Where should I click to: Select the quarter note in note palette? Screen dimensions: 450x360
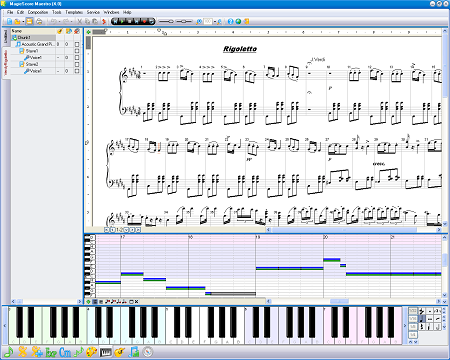pyautogui.click(x=422, y=319)
